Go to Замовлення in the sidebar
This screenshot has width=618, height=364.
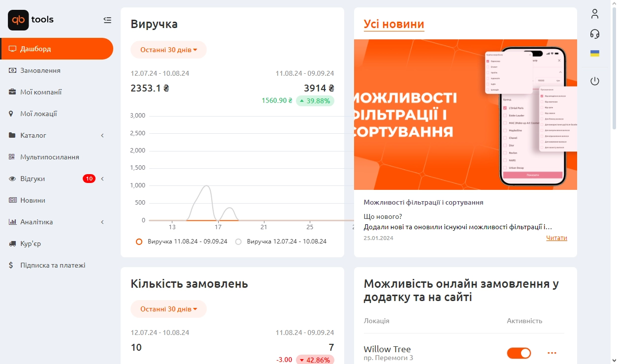pyautogui.click(x=40, y=70)
